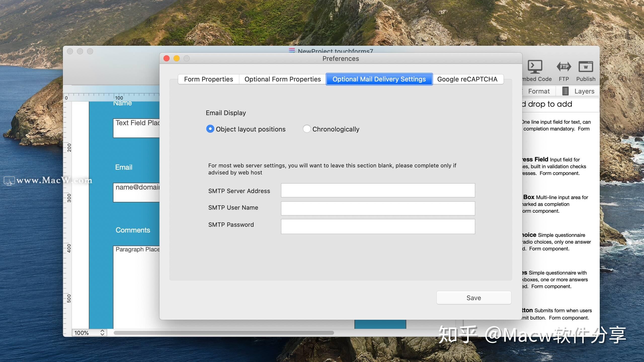Click the SMTP Server Address field

point(378,190)
